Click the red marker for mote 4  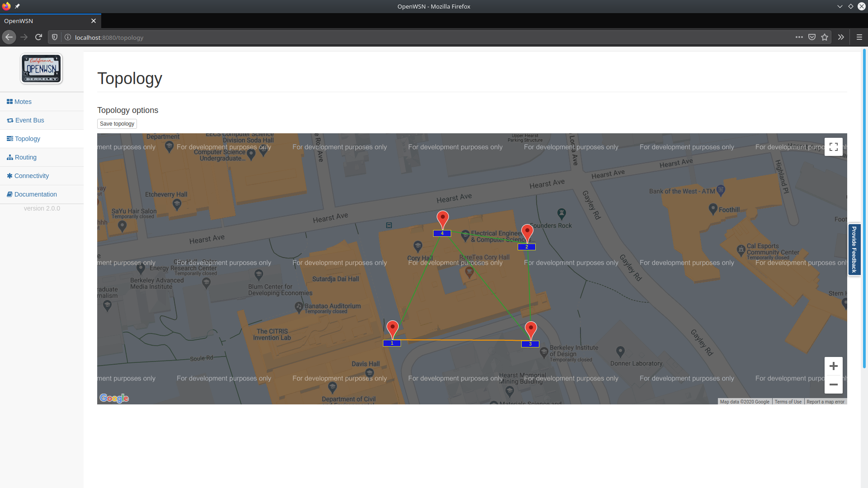pyautogui.click(x=443, y=220)
